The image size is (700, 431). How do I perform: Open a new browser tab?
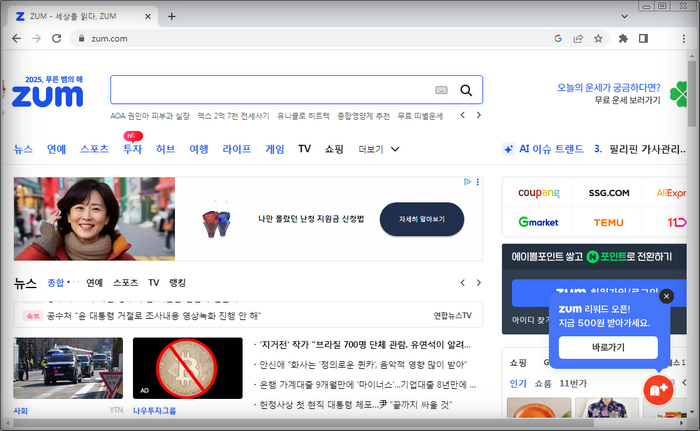tap(172, 17)
